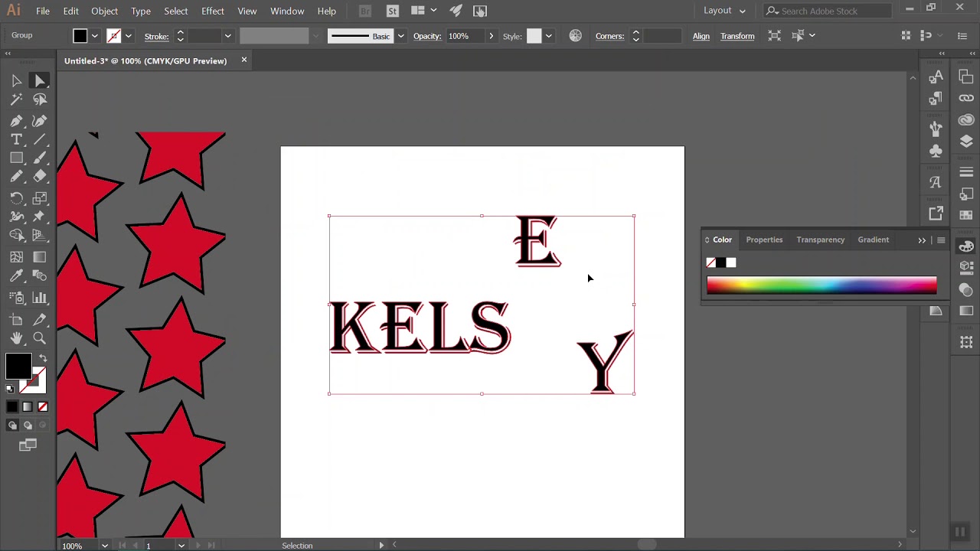
Task: Select the Direct Selection tool
Action: click(x=40, y=80)
